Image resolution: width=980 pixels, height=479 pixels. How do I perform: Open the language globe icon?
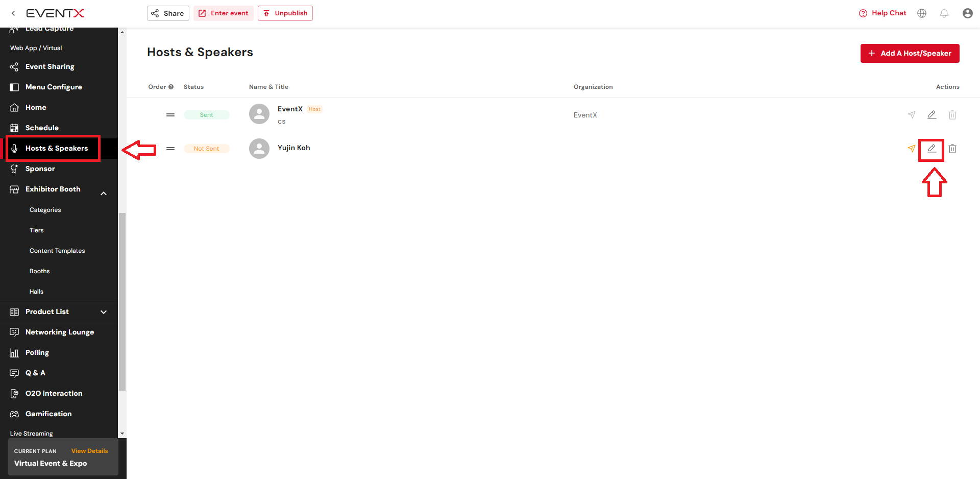(922, 13)
